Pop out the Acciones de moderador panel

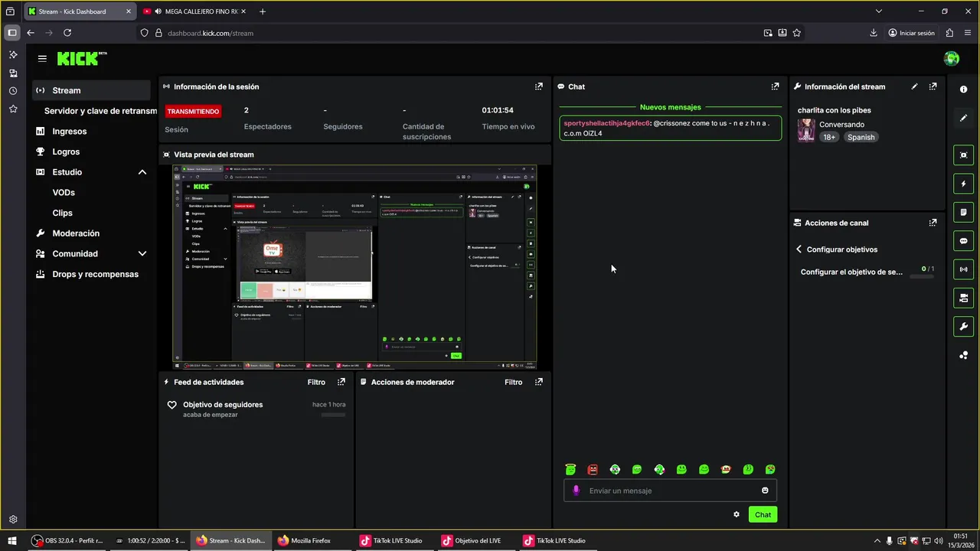coord(539,382)
